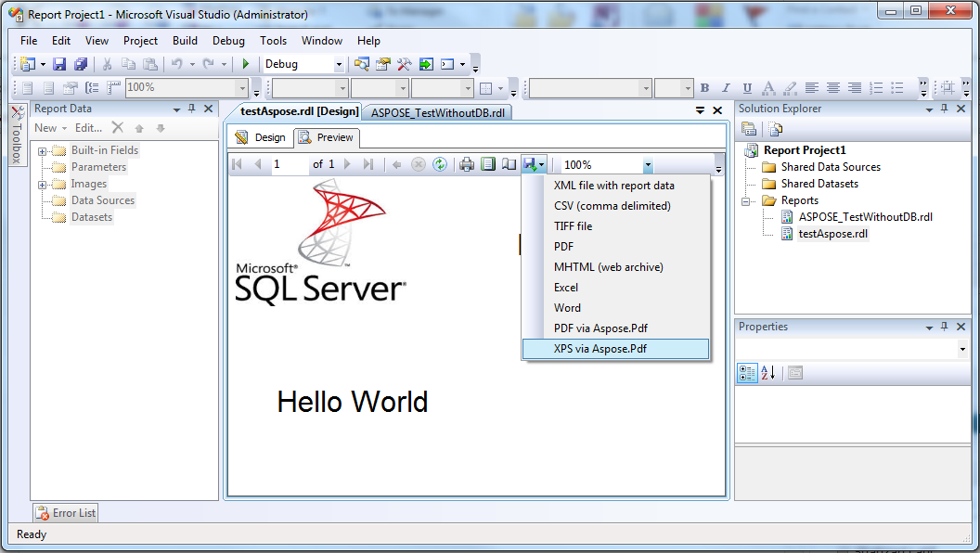
Task: Undo last action via toolbar
Action: coord(177,64)
